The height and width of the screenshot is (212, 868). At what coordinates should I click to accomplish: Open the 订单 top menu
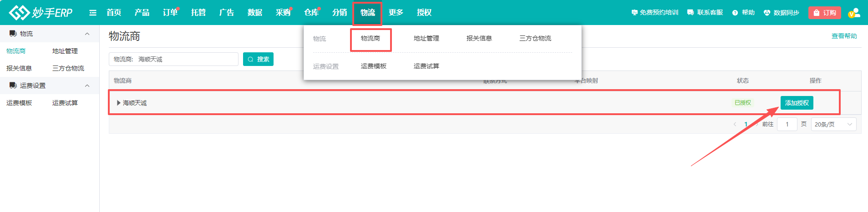tap(170, 13)
